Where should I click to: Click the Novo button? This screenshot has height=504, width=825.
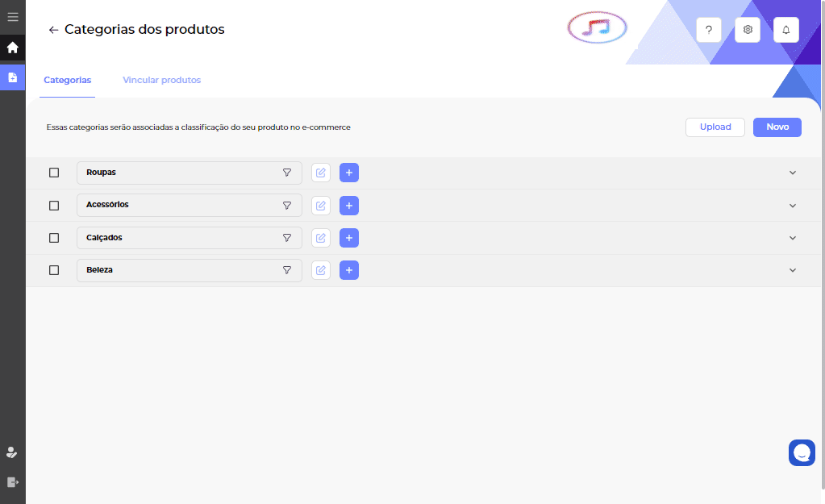point(777,127)
